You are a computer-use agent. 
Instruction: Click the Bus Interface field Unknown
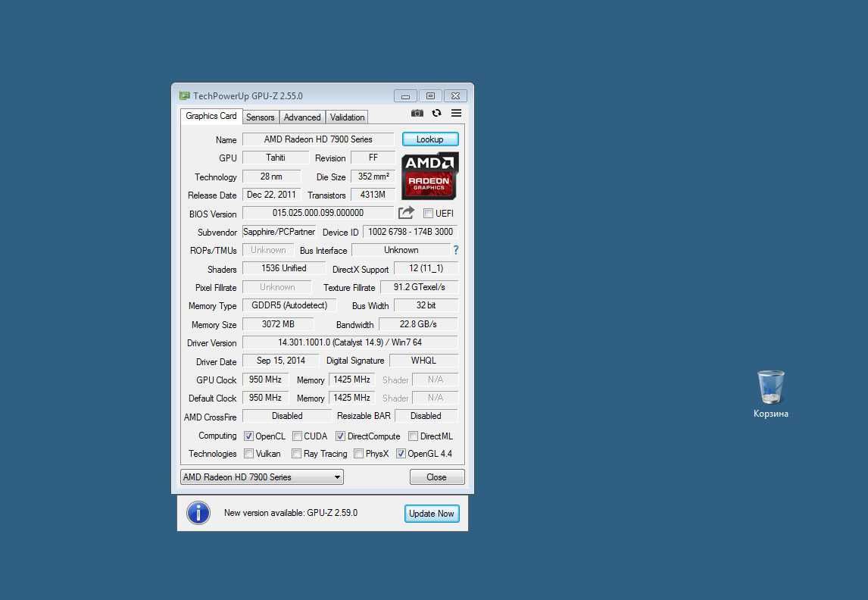[401, 250]
